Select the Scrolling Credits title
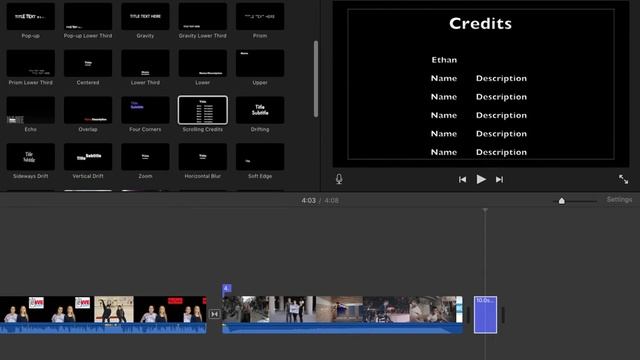 click(202, 110)
